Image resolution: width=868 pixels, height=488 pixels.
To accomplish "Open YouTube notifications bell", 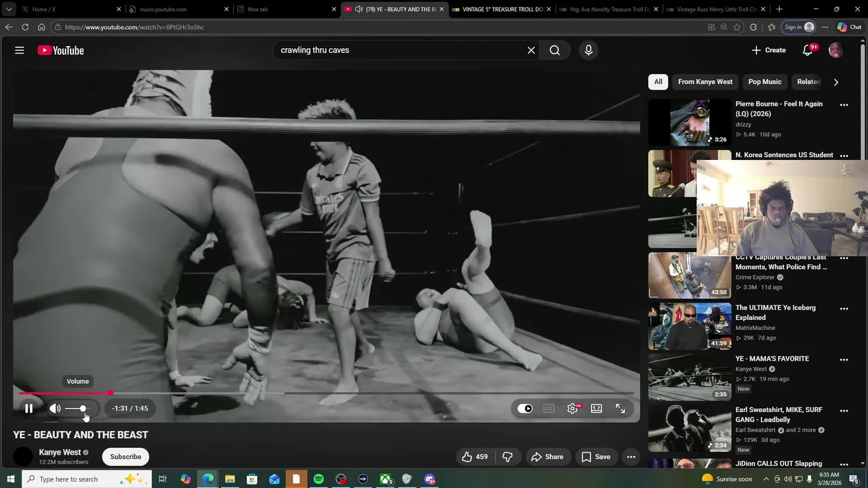I will pos(808,50).
